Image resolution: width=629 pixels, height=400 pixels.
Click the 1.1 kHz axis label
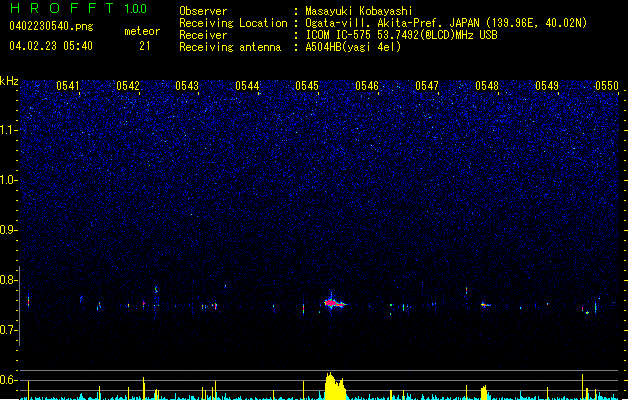(9, 130)
